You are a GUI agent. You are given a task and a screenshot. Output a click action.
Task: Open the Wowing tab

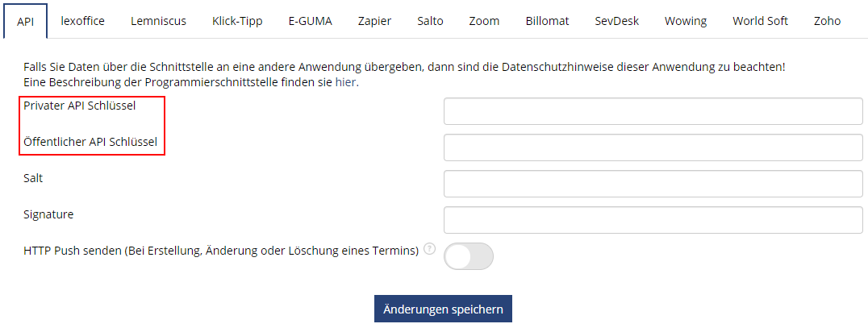coord(686,21)
